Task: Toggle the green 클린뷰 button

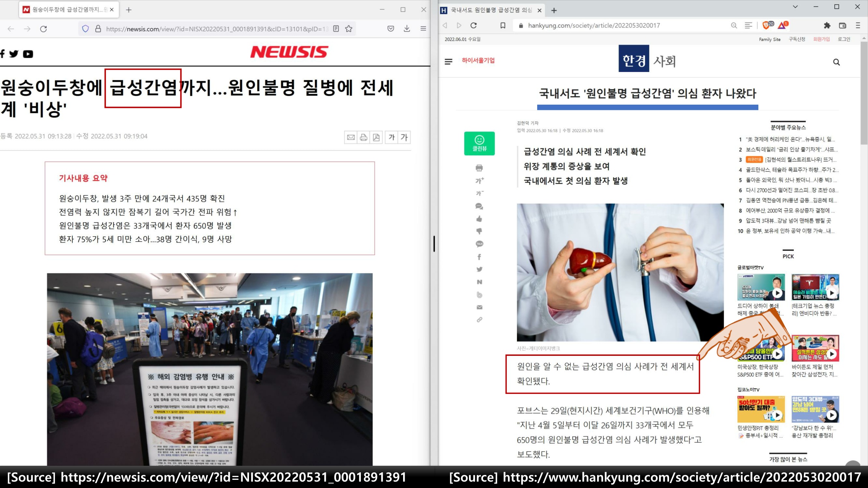Action: 479,143
